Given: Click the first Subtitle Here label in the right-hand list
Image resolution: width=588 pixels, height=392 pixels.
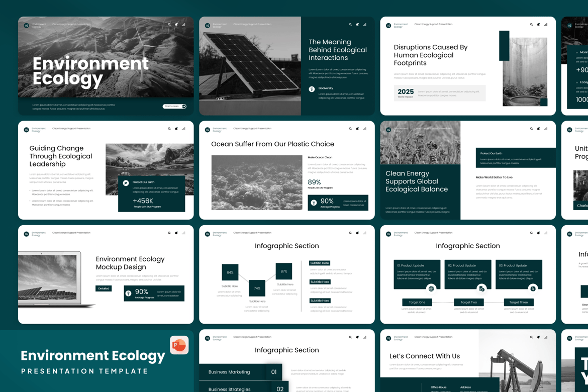Looking at the screenshot, I should (320, 263).
